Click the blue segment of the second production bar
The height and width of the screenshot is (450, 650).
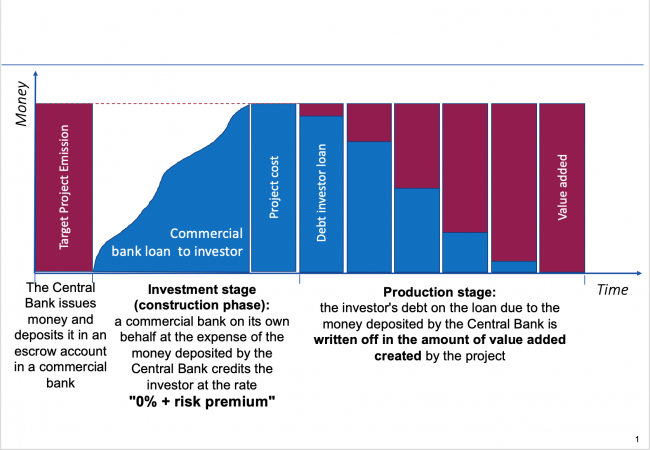pyautogui.click(x=369, y=206)
